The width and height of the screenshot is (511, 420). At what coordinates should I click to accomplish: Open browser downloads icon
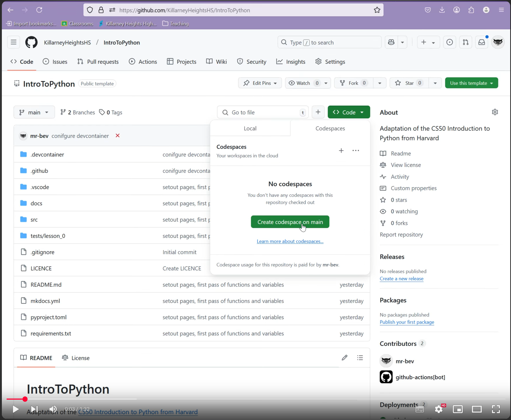click(x=442, y=10)
